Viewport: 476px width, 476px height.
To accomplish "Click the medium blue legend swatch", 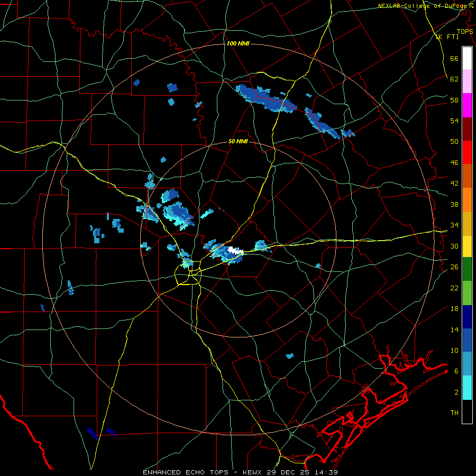I will (x=467, y=340).
